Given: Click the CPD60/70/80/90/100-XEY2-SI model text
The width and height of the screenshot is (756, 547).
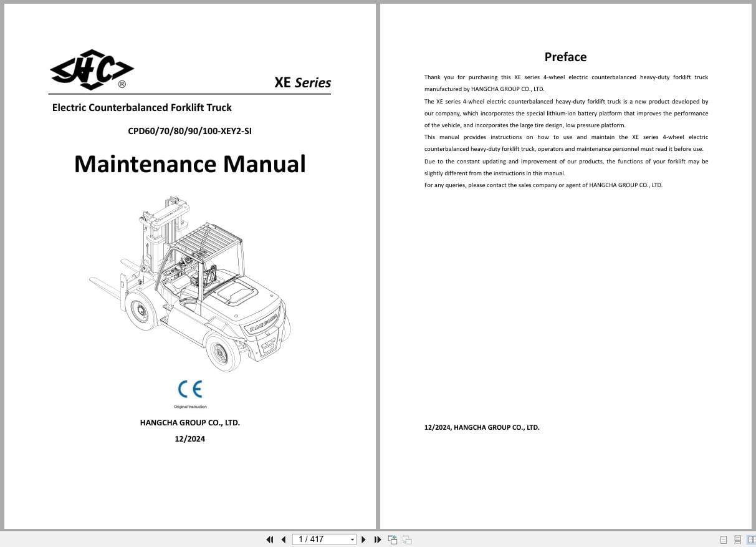Looking at the screenshot, I should coord(189,131).
